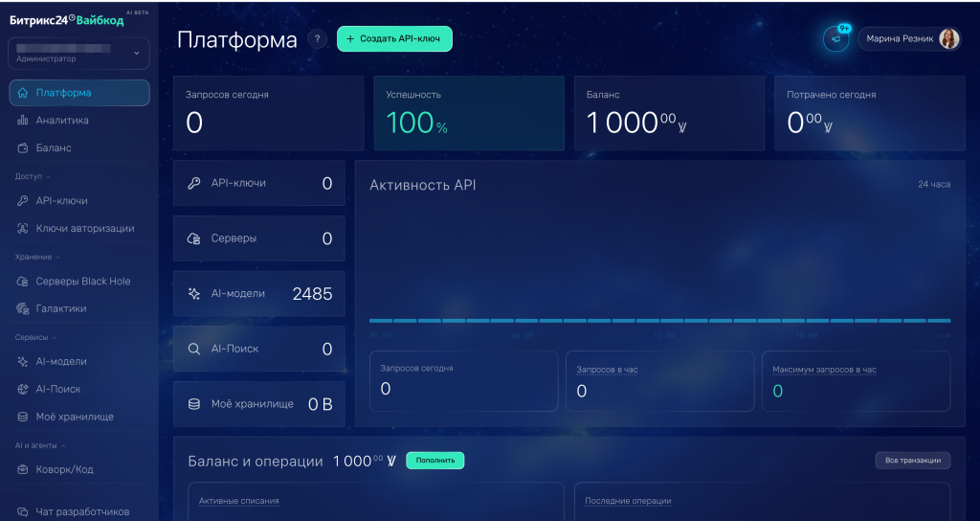This screenshot has width=980, height=521.
Task: Click the icon beside Ключи авторизации
Action: [x=23, y=228]
